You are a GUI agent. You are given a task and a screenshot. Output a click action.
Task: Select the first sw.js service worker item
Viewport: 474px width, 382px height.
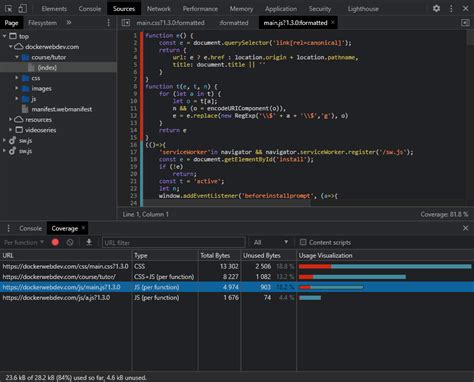tap(25, 141)
